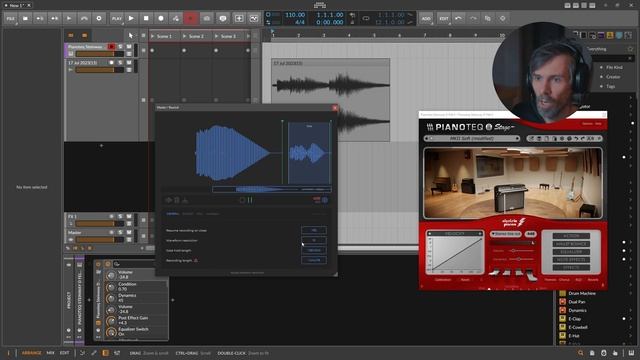
Task: Open the PLAY menu button
Action: (x=117, y=18)
